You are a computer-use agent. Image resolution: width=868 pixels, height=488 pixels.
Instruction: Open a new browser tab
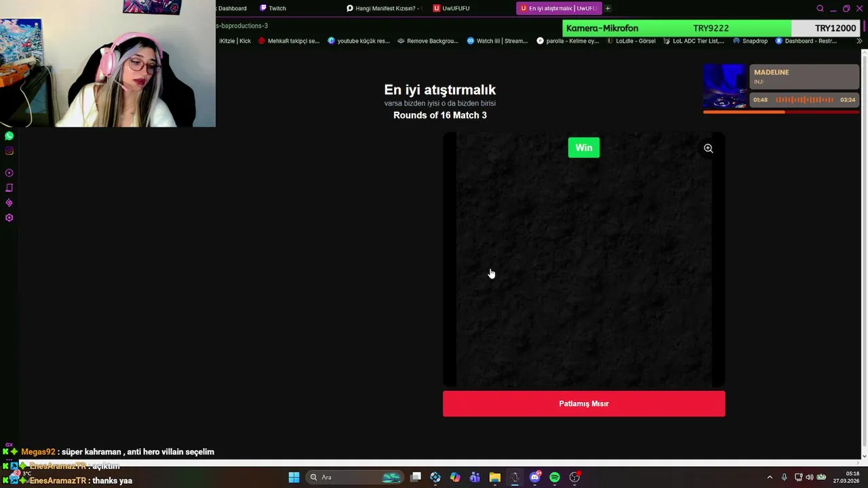point(608,8)
